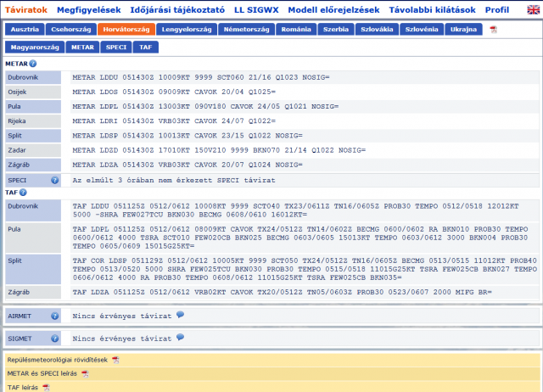
Task: Select the Románia country tab
Action: pos(296,30)
